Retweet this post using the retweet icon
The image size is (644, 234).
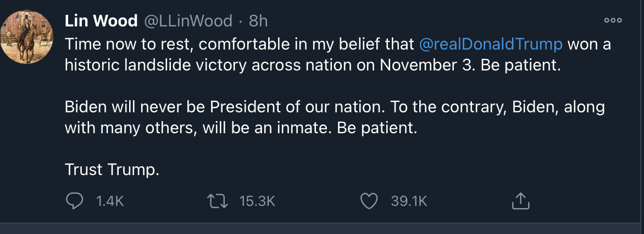pyautogui.click(x=217, y=201)
